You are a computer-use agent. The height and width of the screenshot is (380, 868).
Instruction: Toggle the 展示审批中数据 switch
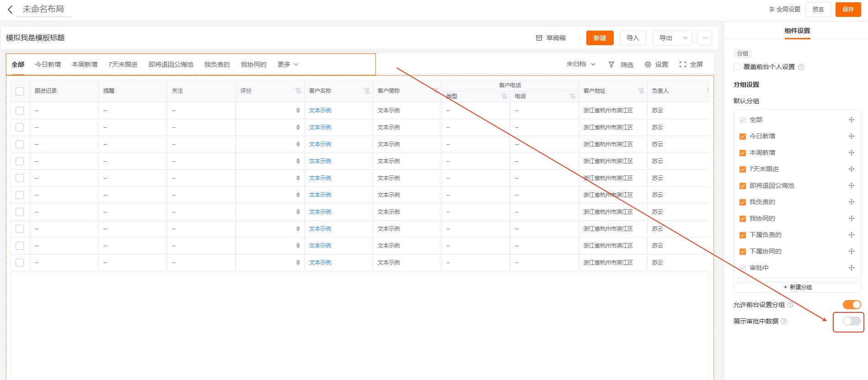pos(852,321)
